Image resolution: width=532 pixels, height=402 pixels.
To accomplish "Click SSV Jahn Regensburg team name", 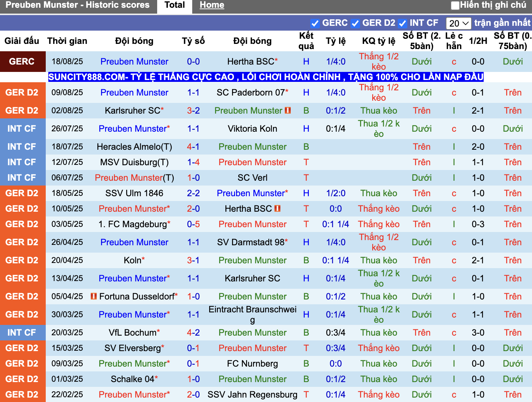I will click(x=252, y=395).
